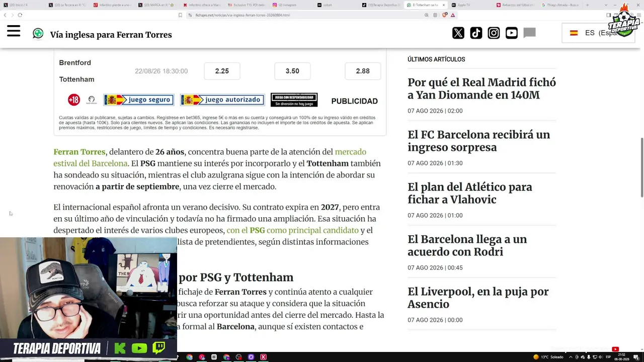Go back using browser back arrow
Viewport: 644px width, 362px height.
pos(5,15)
